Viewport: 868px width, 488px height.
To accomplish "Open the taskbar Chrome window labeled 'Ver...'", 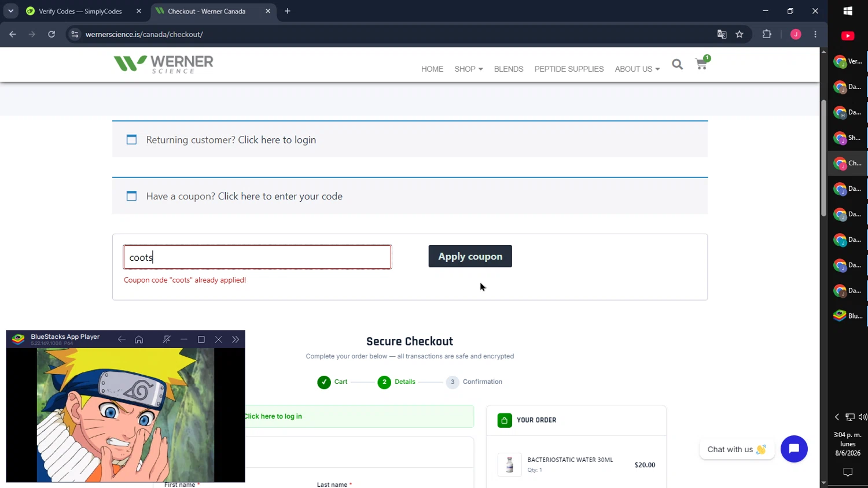I will point(848,61).
